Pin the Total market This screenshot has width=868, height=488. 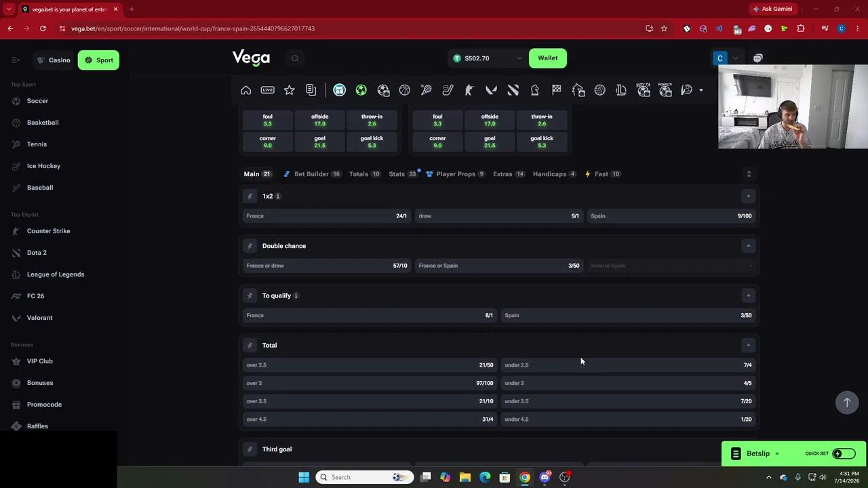(x=250, y=346)
